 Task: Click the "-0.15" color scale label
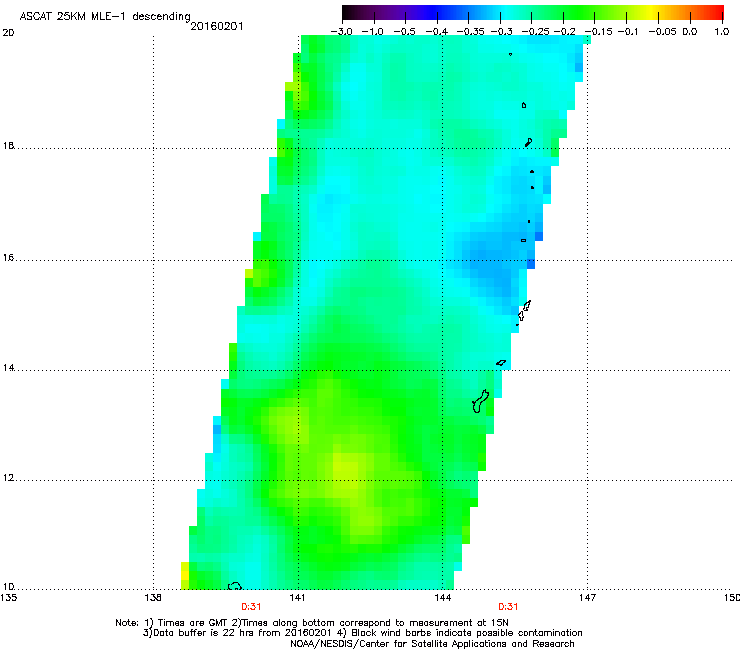[598, 32]
